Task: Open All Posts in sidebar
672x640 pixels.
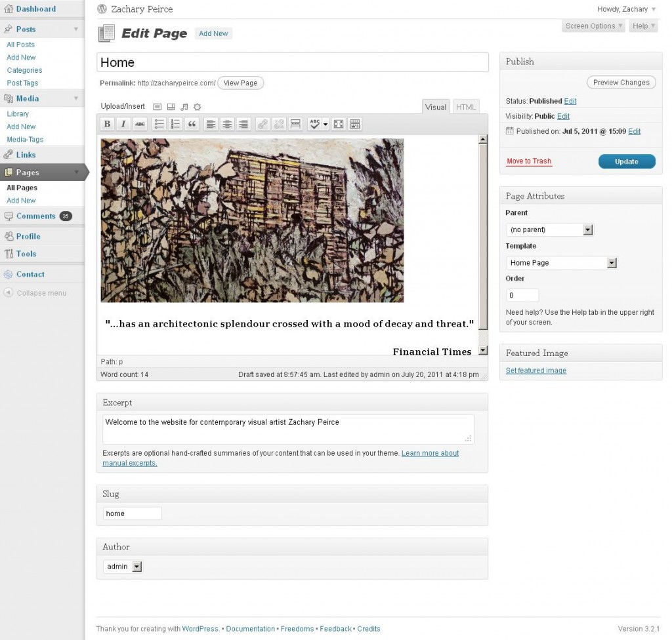Action: point(20,45)
